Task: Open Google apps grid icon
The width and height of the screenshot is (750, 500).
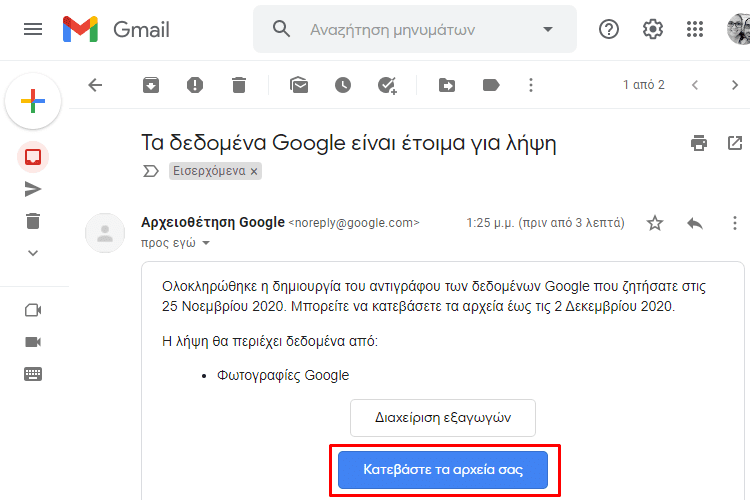Action: [695, 29]
